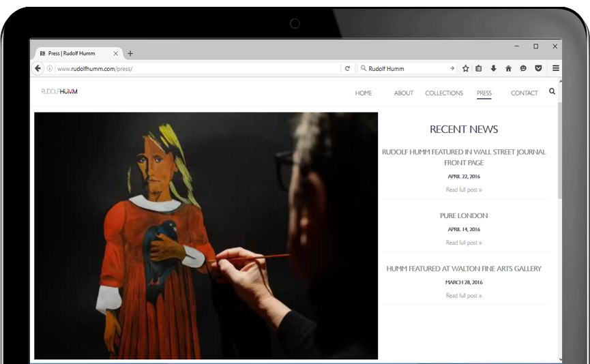Go to the CONTACT page
This screenshot has width=590, height=364.
(x=525, y=93)
